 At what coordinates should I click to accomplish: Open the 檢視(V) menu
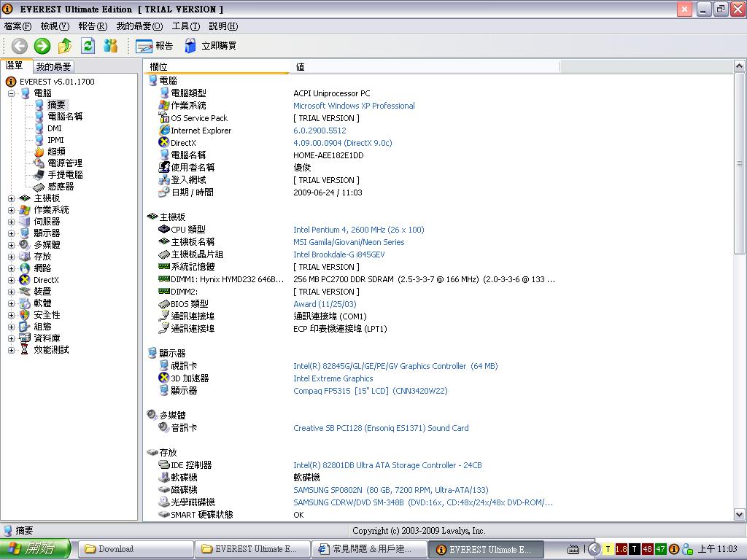tap(55, 26)
